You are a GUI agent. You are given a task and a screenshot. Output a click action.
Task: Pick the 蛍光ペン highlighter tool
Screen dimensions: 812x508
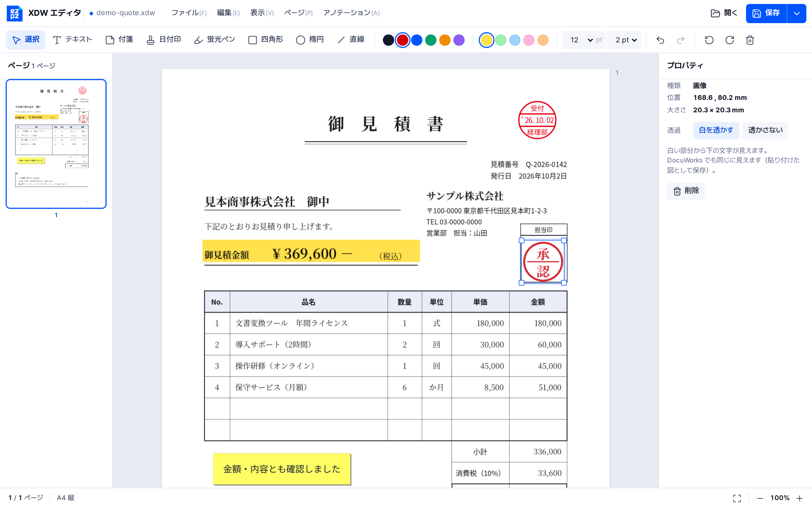tap(215, 40)
